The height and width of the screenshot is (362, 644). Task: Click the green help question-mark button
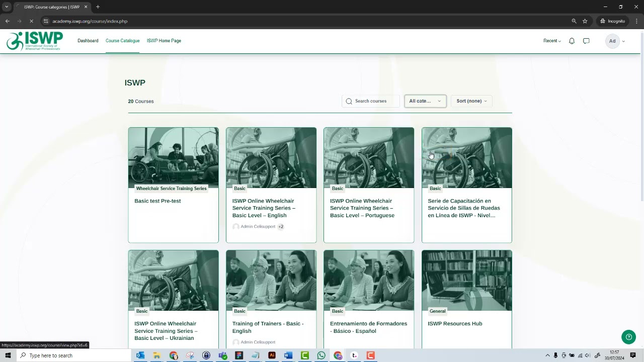point(628,337)
